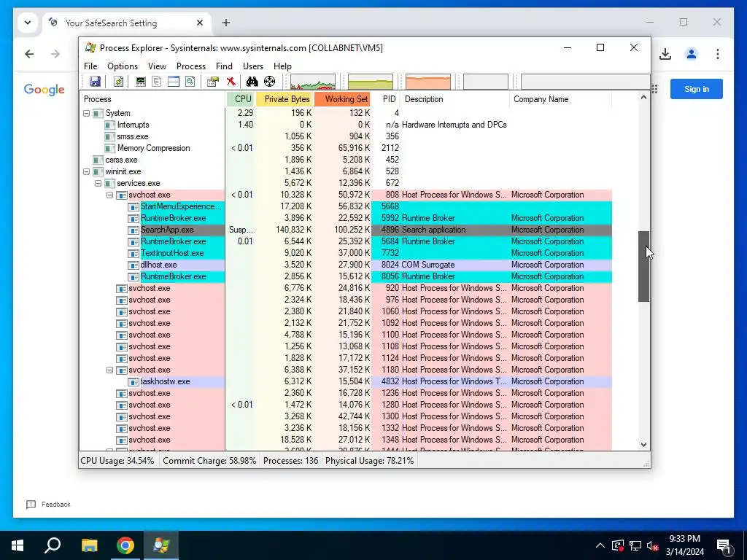Open File Explorer from the taskbar

(89, 545)
